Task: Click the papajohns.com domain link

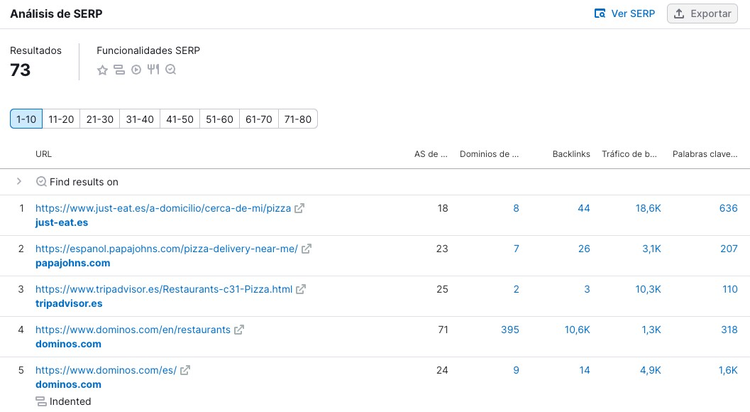Action: [73, 263]
